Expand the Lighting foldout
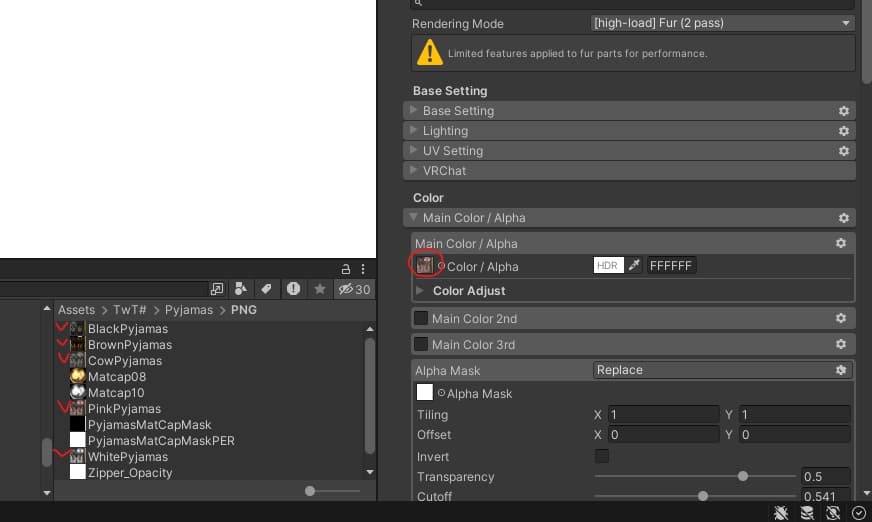 pyautogui.click(x=413, y=130)
